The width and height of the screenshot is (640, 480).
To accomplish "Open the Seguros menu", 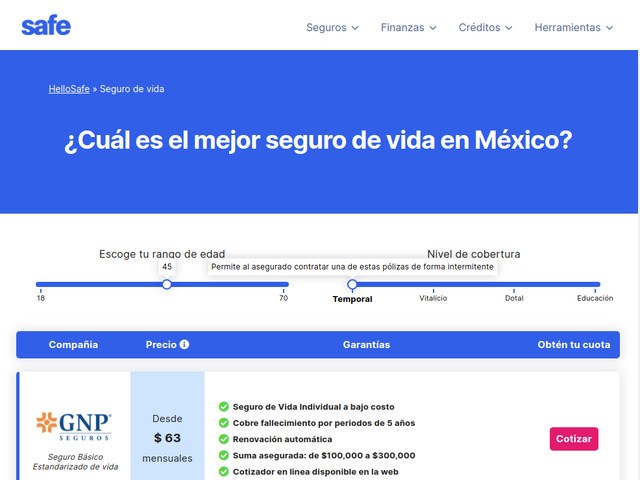I will click(x=332, y=27).
